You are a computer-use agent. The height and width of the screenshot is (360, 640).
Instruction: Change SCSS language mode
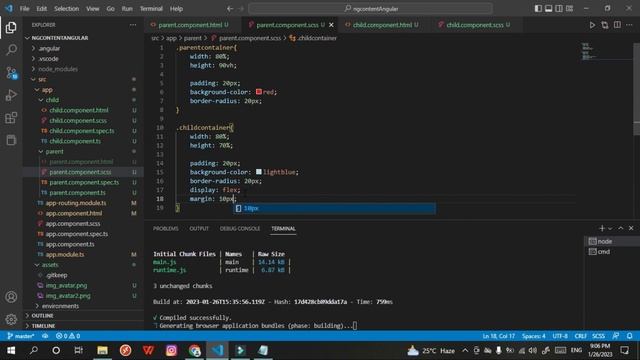point(598,336)
